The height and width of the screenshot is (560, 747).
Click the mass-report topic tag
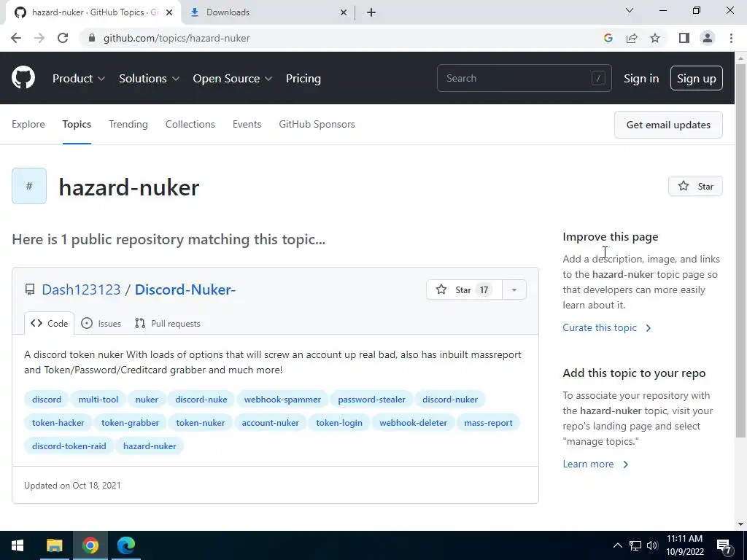(488, 422)
